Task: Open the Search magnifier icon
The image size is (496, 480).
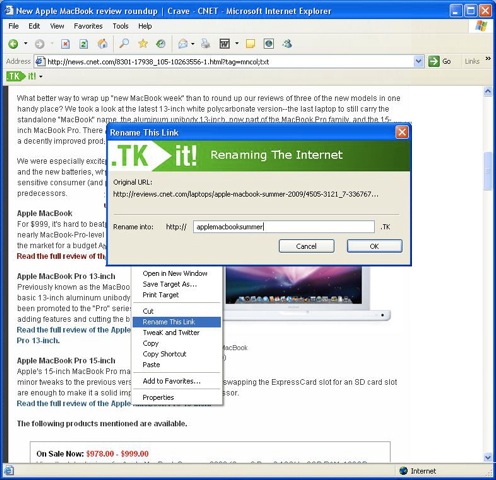Action: pyautogui.click(x=124, y=43)
